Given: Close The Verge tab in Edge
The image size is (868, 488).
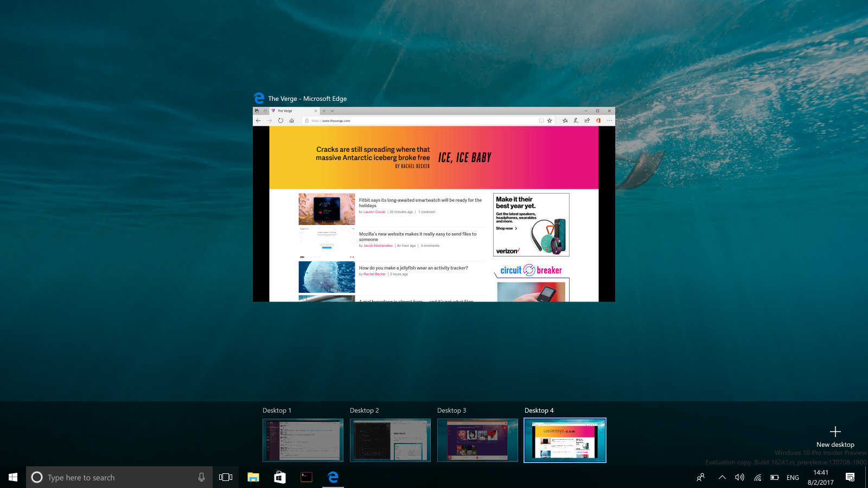Looking at the screenshot, I should point(316,111).
